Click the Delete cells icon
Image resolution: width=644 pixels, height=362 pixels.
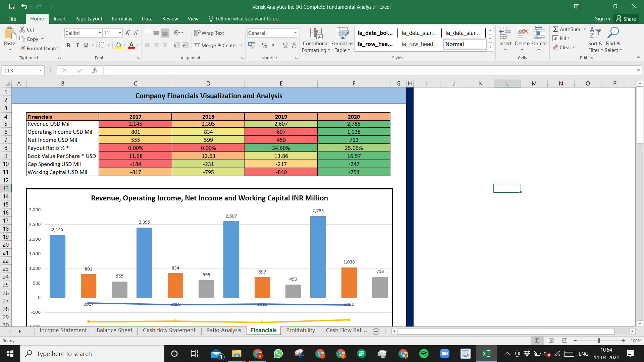[x=522, y=34]
